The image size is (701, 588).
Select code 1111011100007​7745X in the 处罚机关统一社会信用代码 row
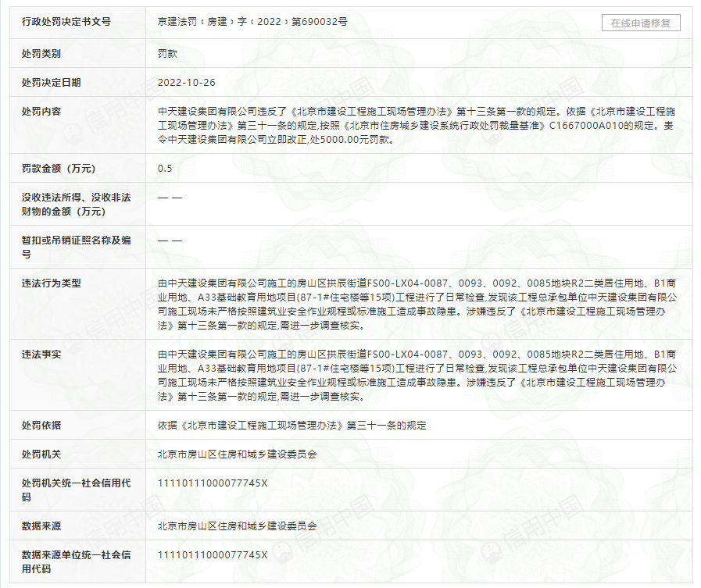[x=213, y=483]
